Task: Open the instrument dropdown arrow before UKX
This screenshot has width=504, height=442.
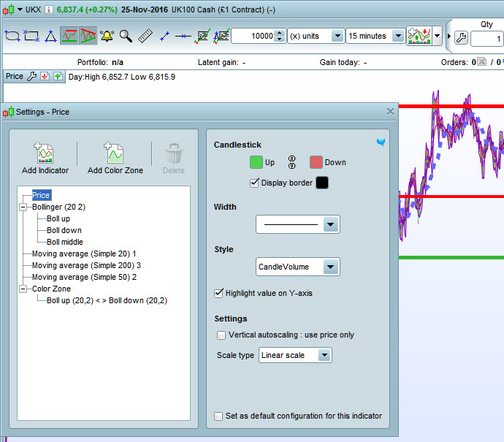Action: [x=20, y=9]
